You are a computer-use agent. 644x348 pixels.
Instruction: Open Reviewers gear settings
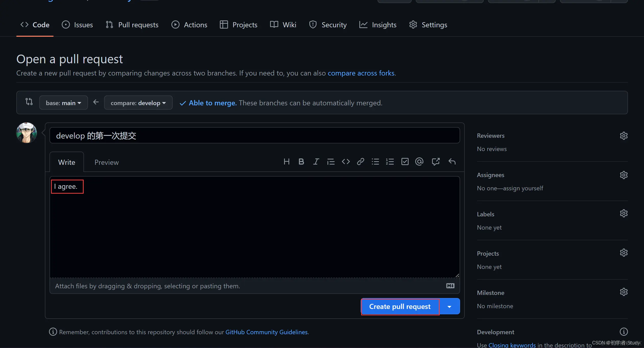(624, 136)
